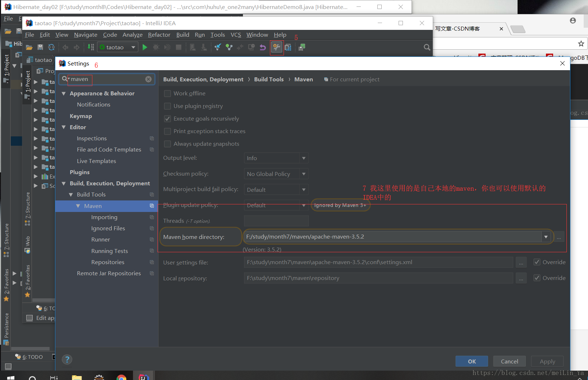This screenshot has width=588, height=380.
Task: Click the help question mark button in Settings
Action: (x=67, y=359)
